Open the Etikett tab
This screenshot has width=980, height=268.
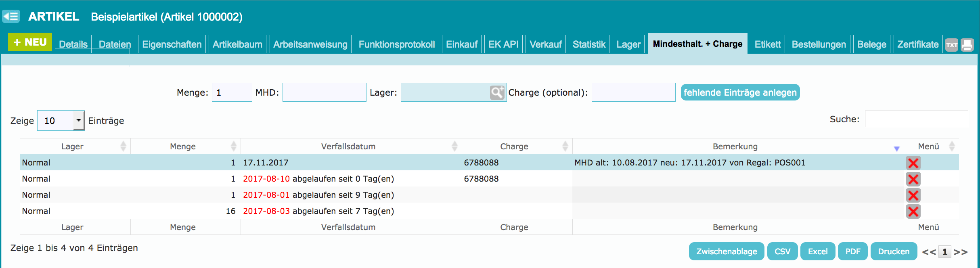pyautogui.click(x=768, y=44)
